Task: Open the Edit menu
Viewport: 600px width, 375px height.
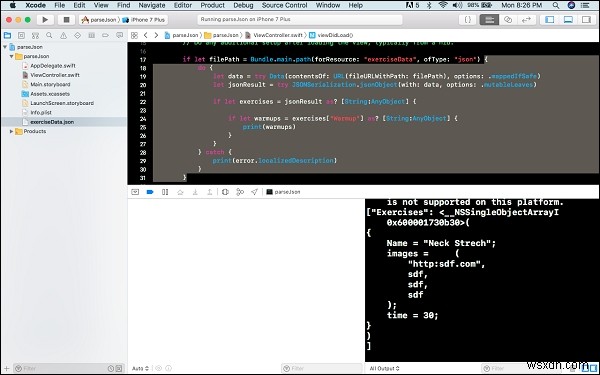Action: click(79, 5)
